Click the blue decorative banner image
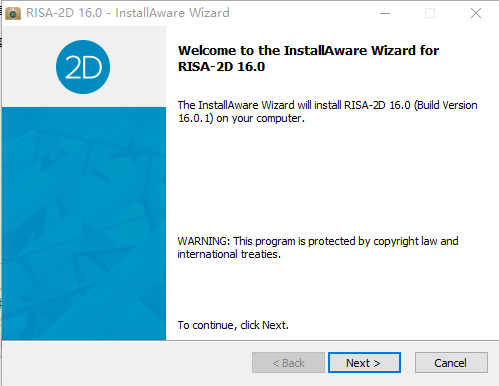 (x=84, y=223)
